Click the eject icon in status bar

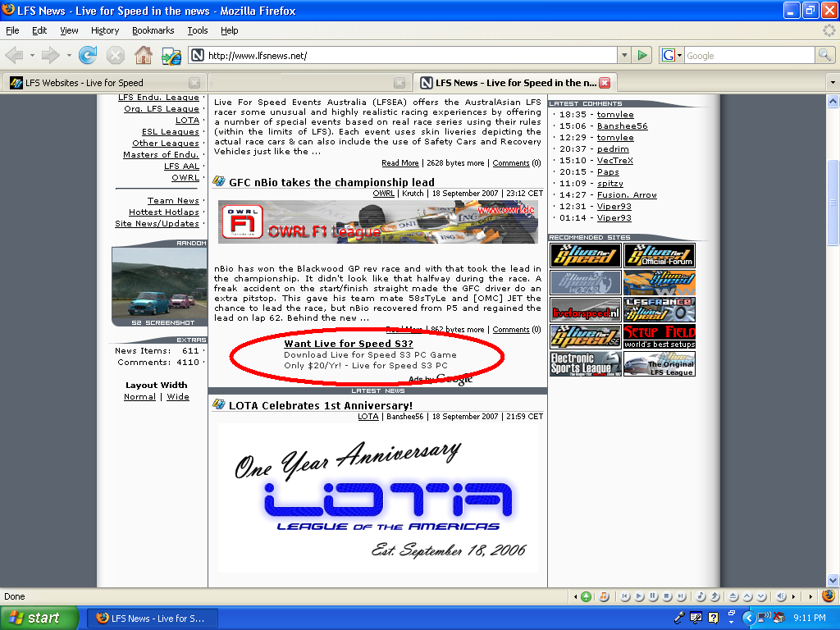[x=733, y=596]
